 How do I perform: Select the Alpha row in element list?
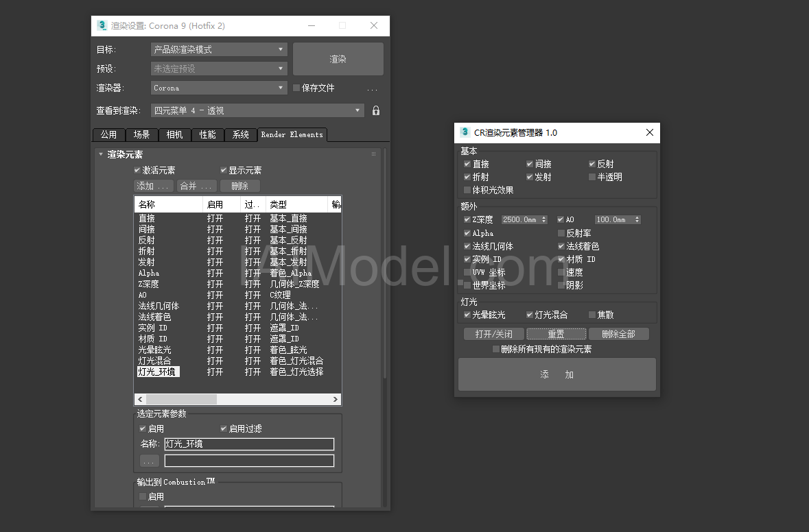click(237, 274)
